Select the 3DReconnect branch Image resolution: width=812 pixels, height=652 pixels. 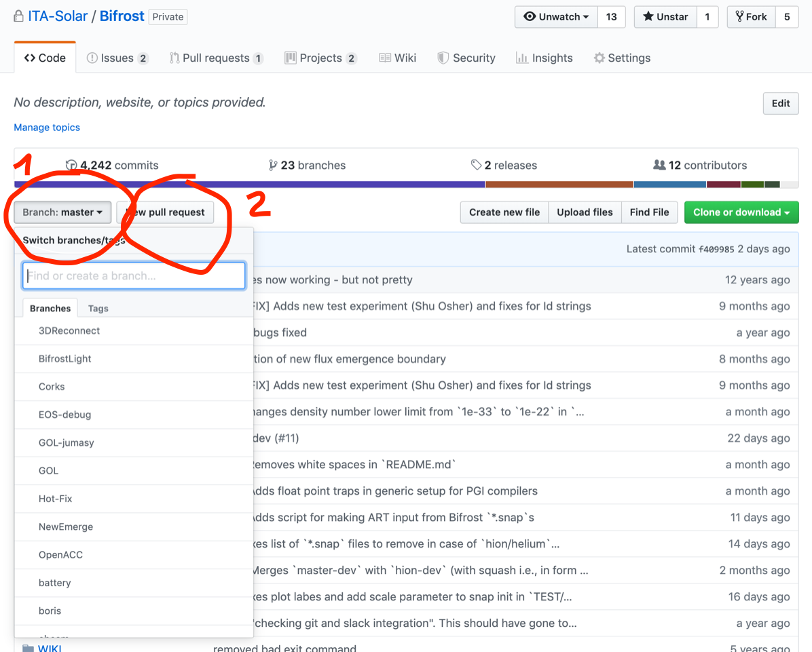(134, 330)
